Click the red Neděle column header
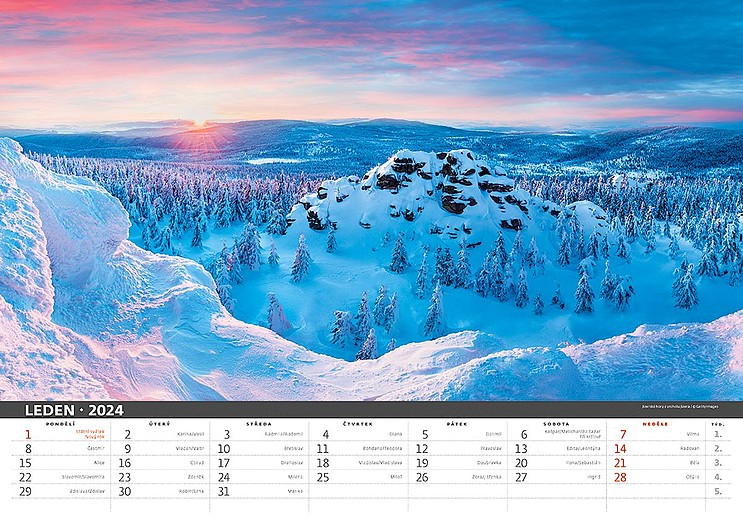 tap(655, 424)
